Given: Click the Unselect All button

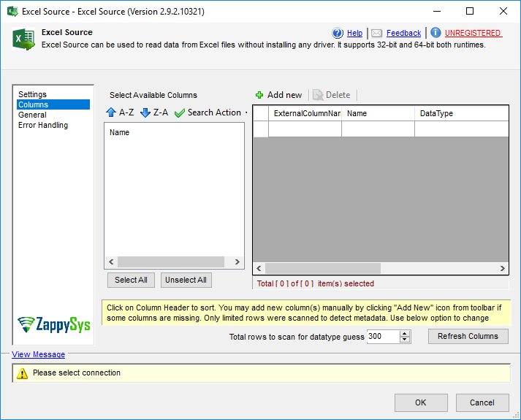Looking at the screenshot, I should coord(186,280).
